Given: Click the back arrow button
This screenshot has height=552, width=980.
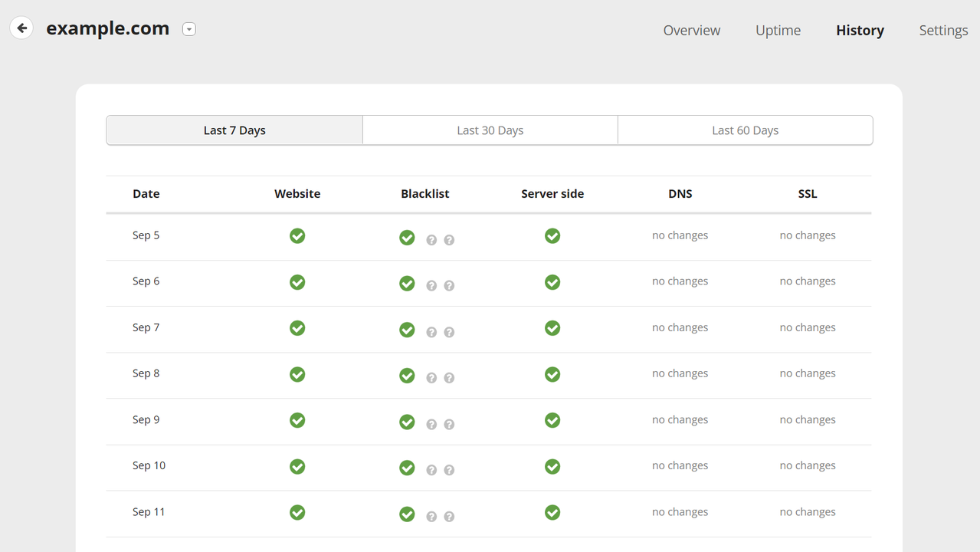Looking at the screenshot, I should pos(21,28).
